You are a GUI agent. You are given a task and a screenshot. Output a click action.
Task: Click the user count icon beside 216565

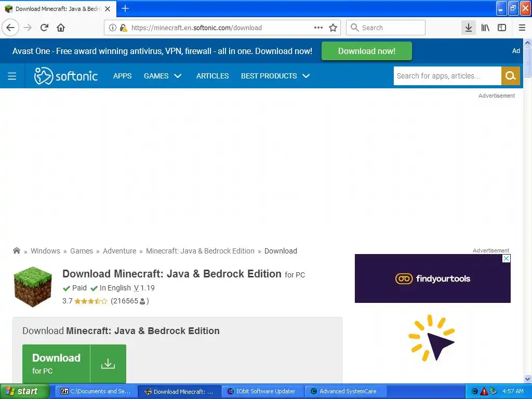click(x=142, y=301)
